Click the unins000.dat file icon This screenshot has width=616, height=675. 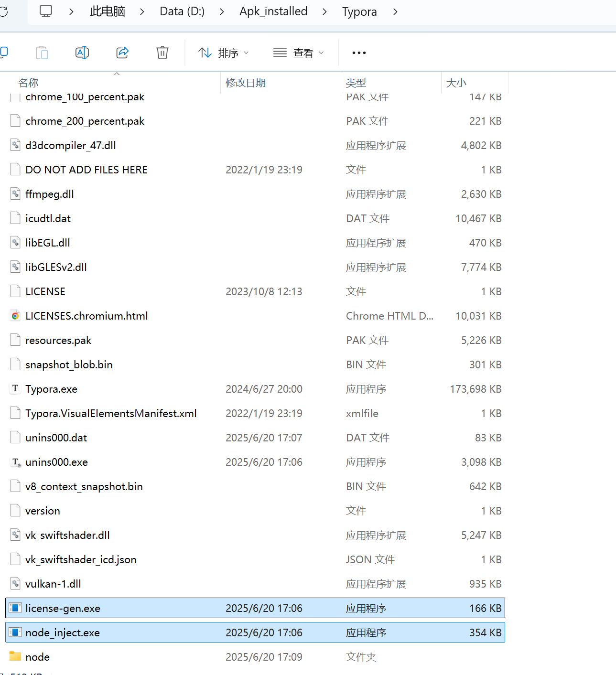(x=15, y=438)
